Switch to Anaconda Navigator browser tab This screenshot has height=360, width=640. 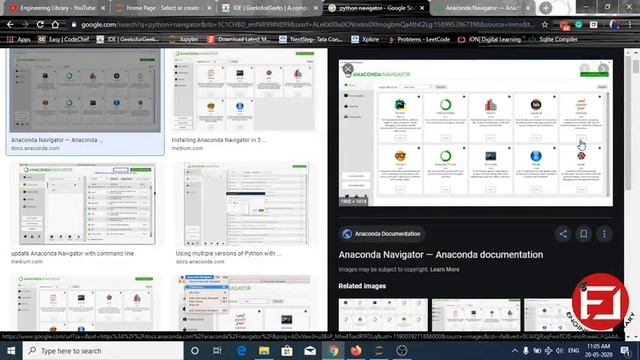(482, 8)
